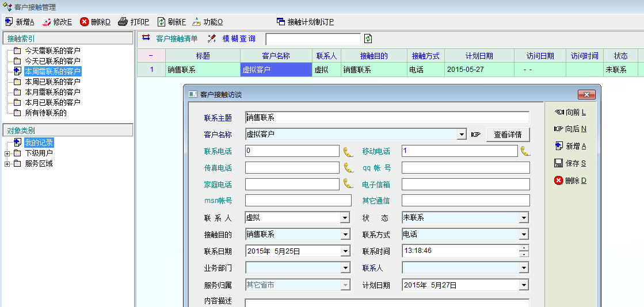Click phone icon next to 联系电话 field
644x307 pixels.
point(348,151)
